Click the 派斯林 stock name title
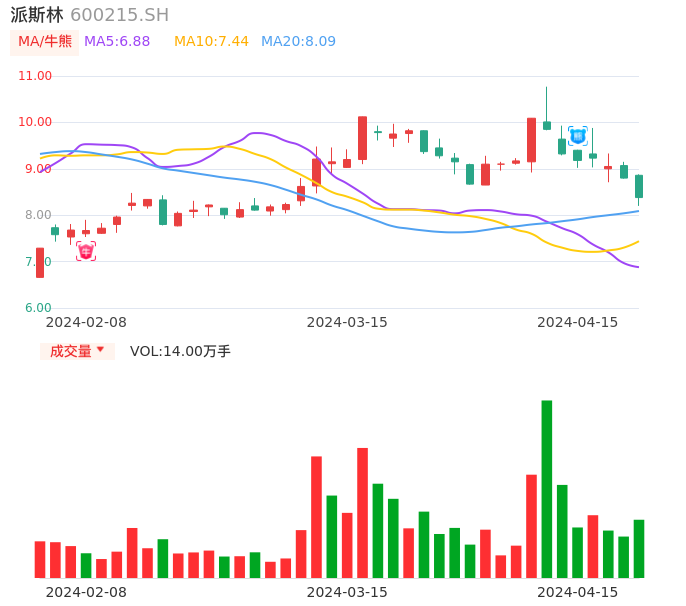 tap(37, 15)
